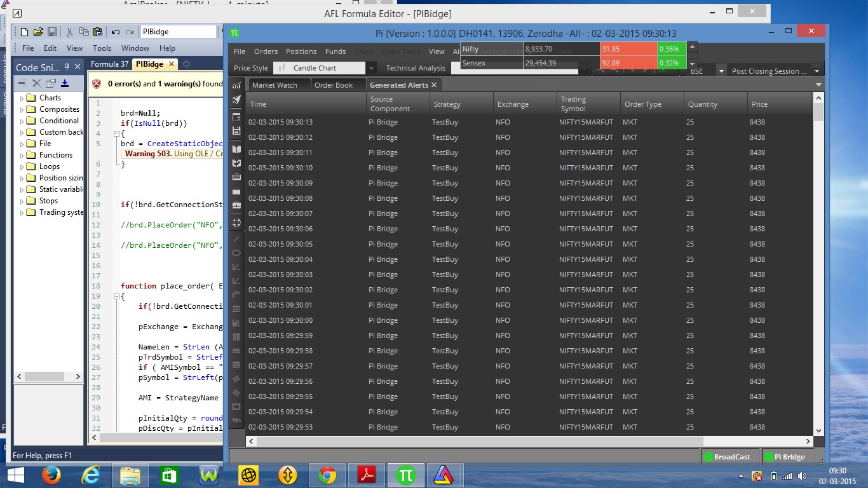
Task: Open Funds menu in Pi
Action: click(x=336, y=51)
